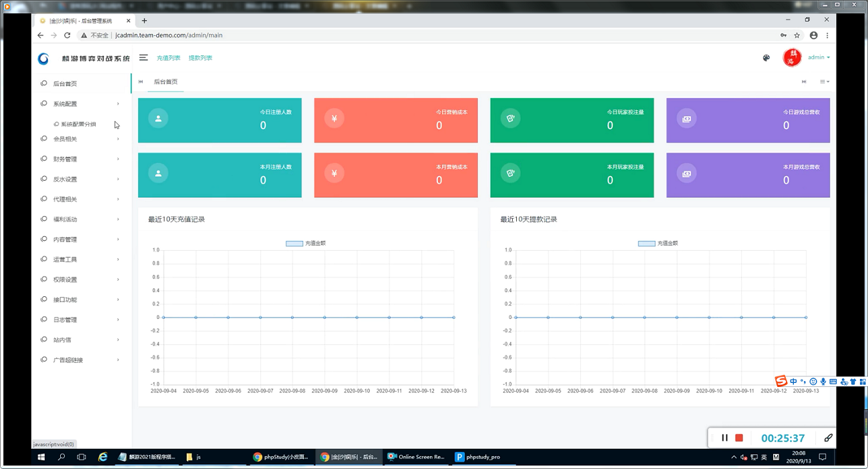Image resolution: width=868 pixels, height=469 pixels.
Task: Expand the 会员相关 sidebar menu
Action: [x=80, y=139]
